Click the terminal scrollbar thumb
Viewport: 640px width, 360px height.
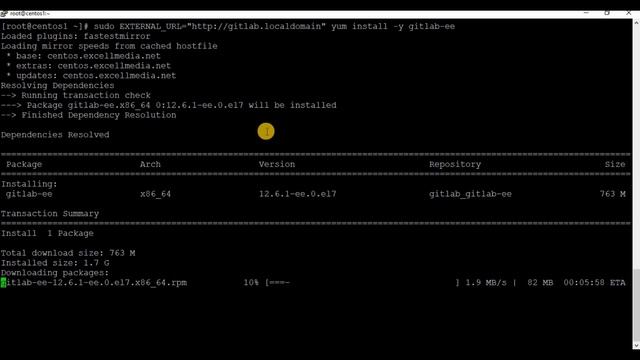point(636,305)
